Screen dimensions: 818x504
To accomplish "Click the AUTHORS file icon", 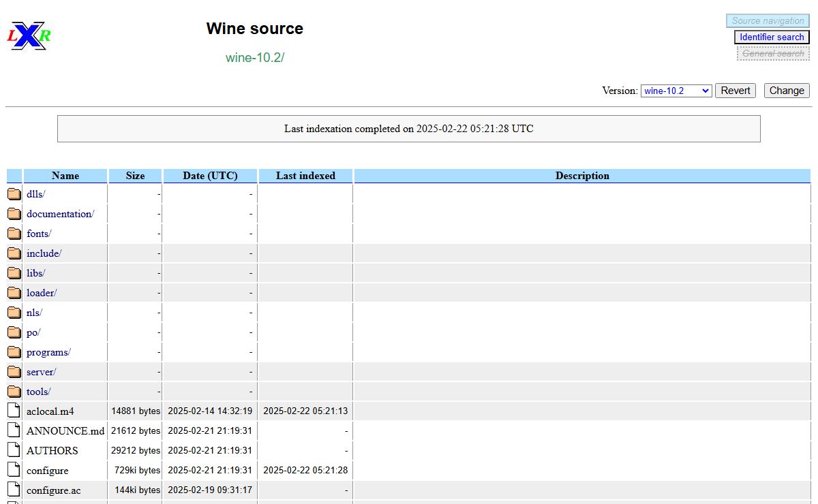I will [x=14, y=450].
